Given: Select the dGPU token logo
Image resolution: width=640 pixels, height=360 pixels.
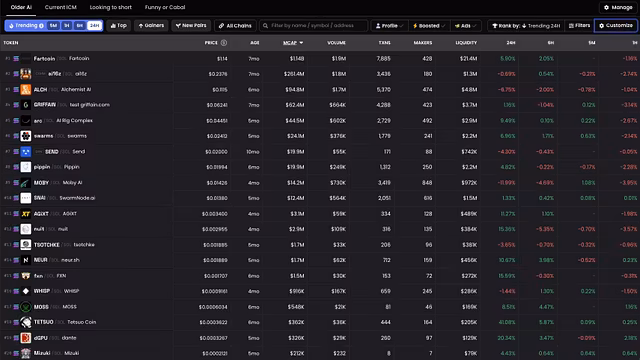Looking at the screenshot, I should pyautogui.click(x=26, y=338).
